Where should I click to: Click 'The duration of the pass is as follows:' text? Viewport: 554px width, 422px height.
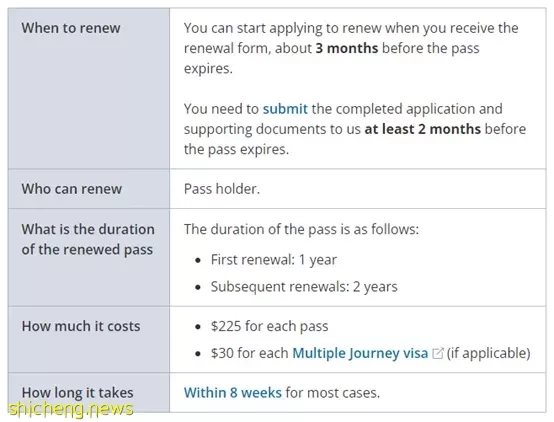(x=301, y=229)
